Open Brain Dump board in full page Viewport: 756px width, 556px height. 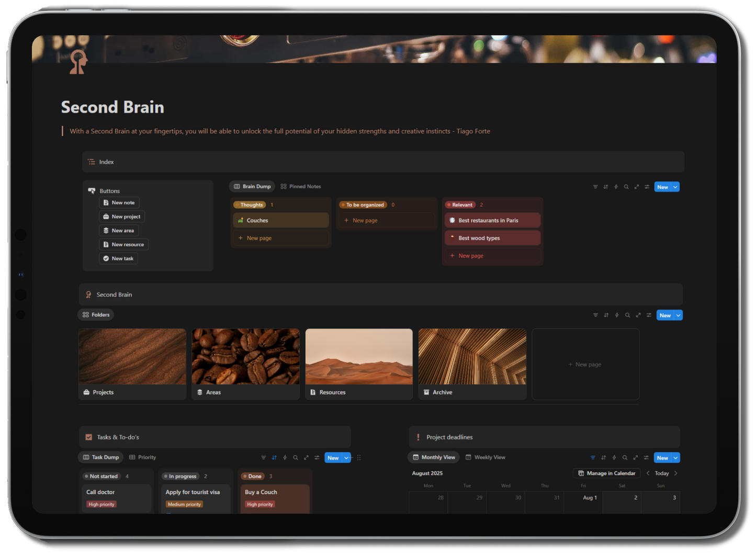(x=637, y=187)
